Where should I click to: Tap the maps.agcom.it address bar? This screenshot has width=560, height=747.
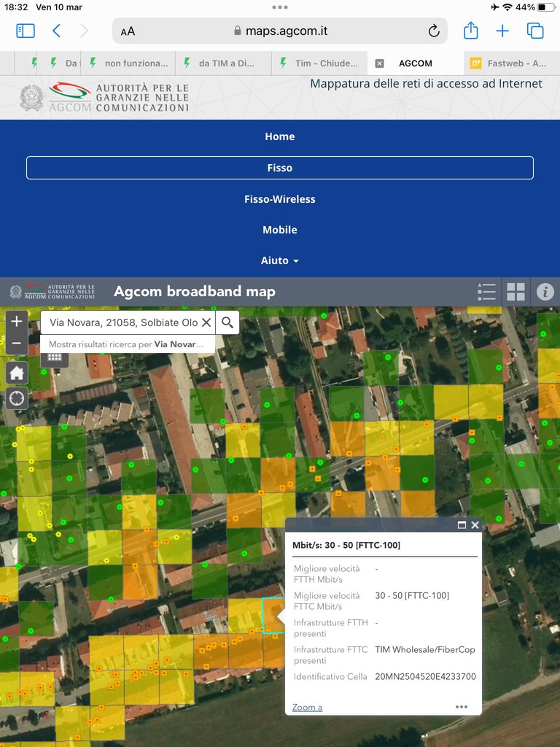pos(280,31)
